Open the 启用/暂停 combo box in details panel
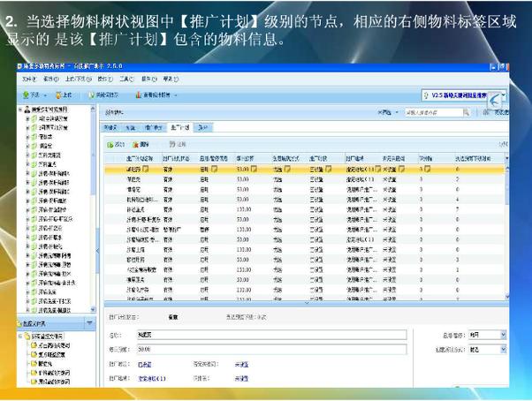The width and height of the screenshot is (532, 401). (488, 335)
